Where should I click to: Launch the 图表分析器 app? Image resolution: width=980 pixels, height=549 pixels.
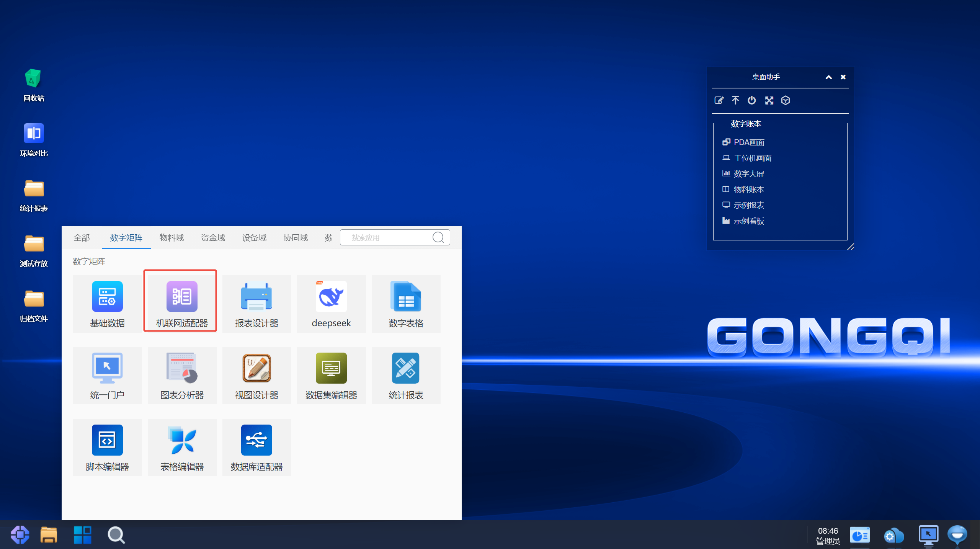tap(182, 375)
